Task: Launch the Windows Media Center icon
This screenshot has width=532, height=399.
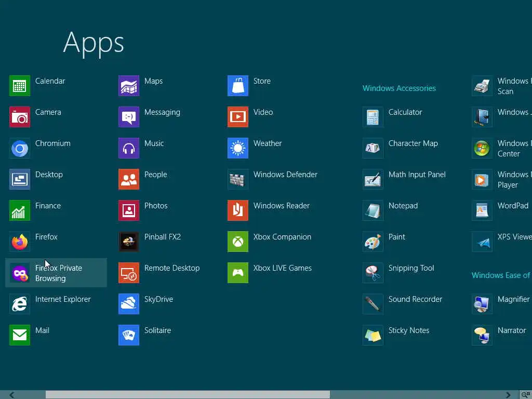Action: pyautogui.click(x=482, y=148)
